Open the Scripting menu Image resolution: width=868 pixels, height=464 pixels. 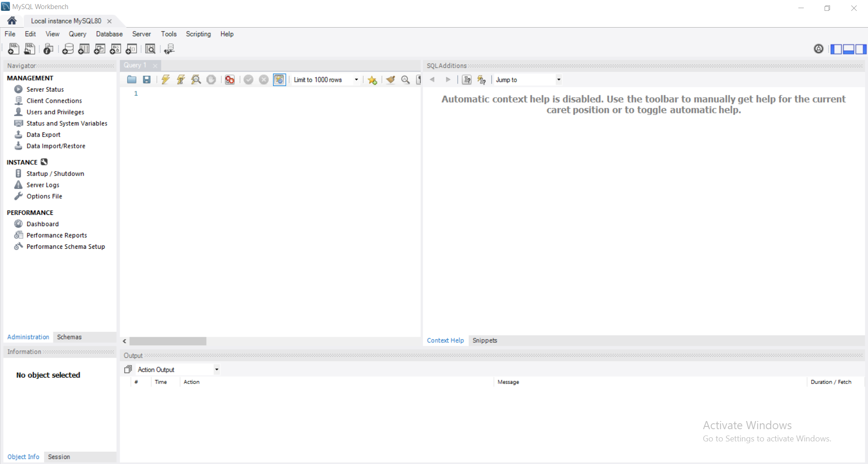[x=198, y=34]
